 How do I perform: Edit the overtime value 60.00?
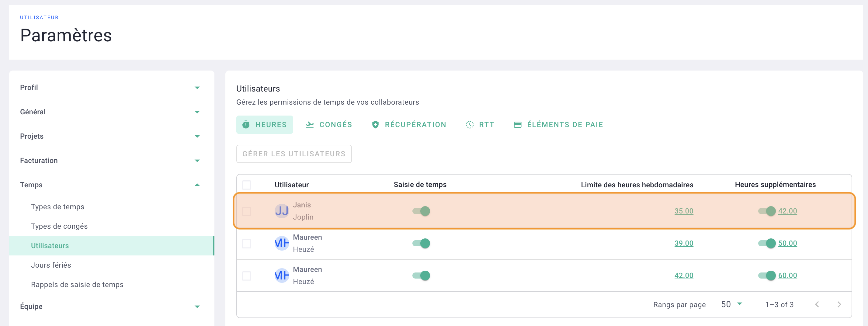tap(787, 276)
